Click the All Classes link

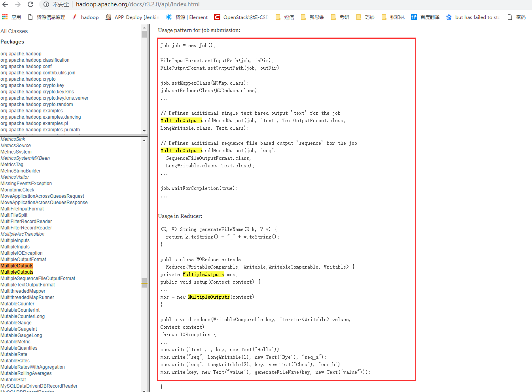click(x=13, y=31)
